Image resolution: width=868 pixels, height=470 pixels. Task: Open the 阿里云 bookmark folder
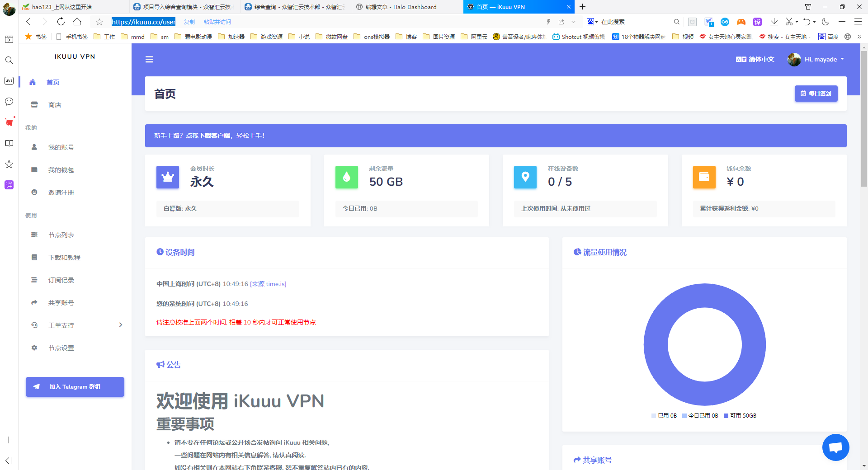(x=474, y=37)
